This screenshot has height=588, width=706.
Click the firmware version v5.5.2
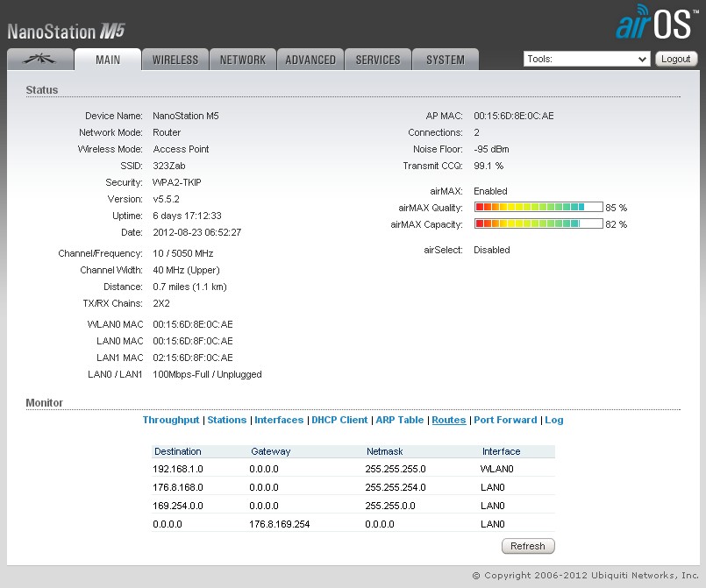point(166,199)
